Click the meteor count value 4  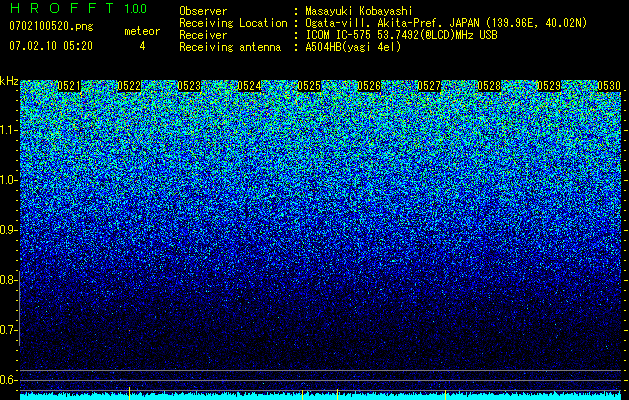coord(142,46)
